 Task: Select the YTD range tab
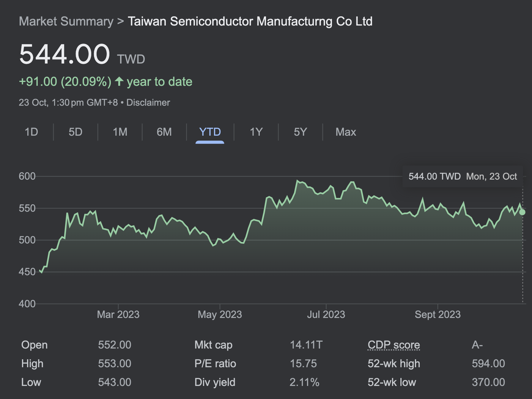(210, 132)
